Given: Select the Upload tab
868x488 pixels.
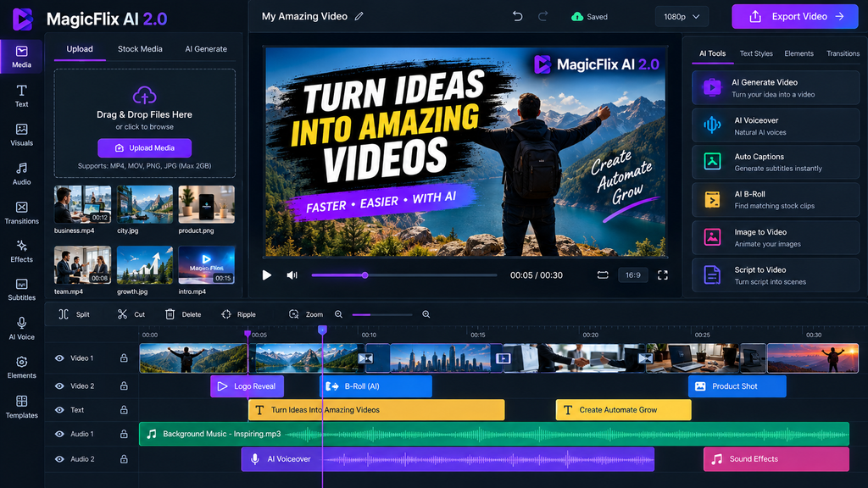Looking at the screenshot, I should coord(80,49).
